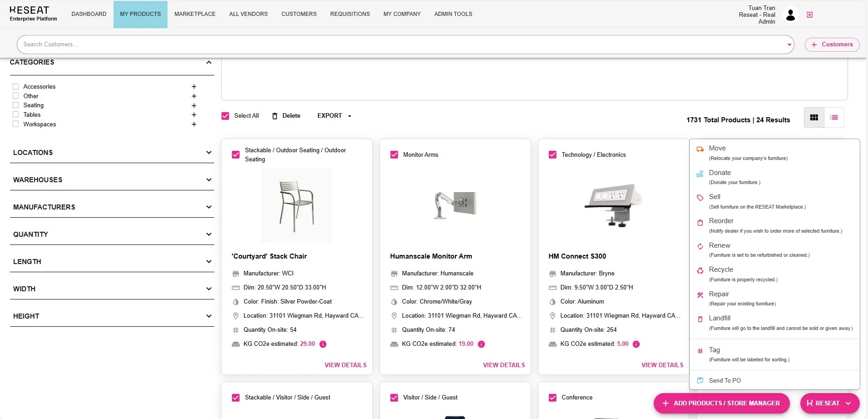Click the Delete trash icon
The image size is (868, 419).
[275, 116]
